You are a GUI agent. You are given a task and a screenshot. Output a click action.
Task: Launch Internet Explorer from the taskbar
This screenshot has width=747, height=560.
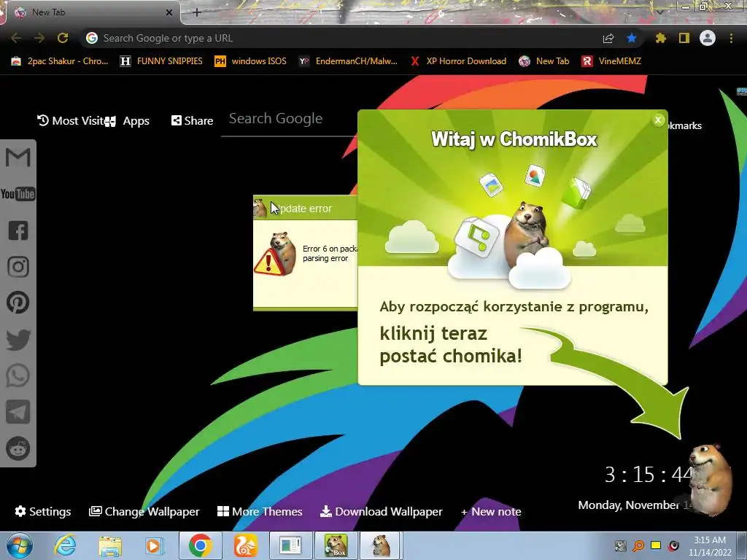coord(65,545)
